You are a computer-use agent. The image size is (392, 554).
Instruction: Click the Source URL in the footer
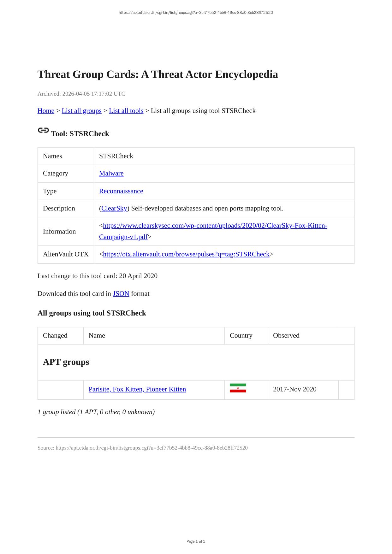(x=151, y=448)
